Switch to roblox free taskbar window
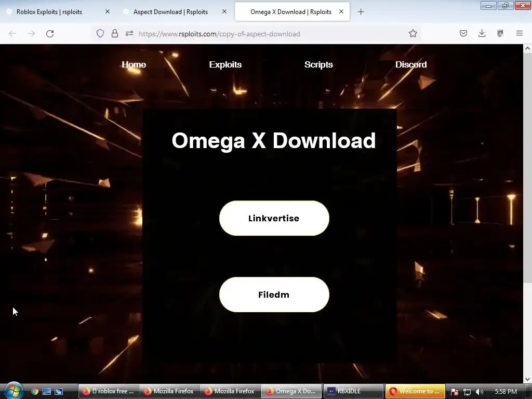 coord(108,391)
